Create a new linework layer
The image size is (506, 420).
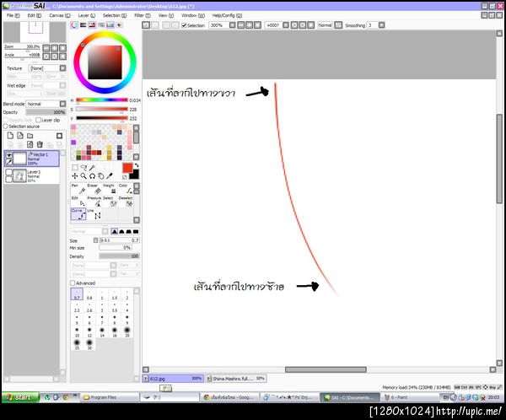coord(20,136)
